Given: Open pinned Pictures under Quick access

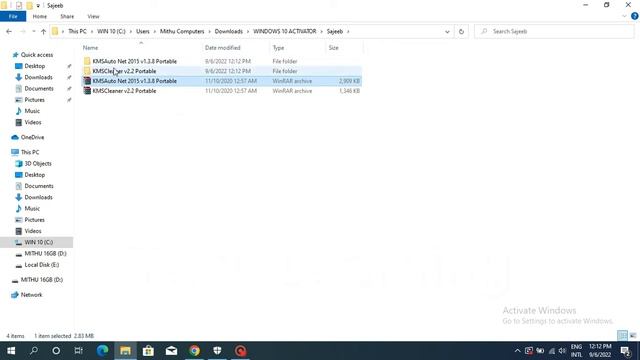Looking at the screenshot, I should point(34,100).
